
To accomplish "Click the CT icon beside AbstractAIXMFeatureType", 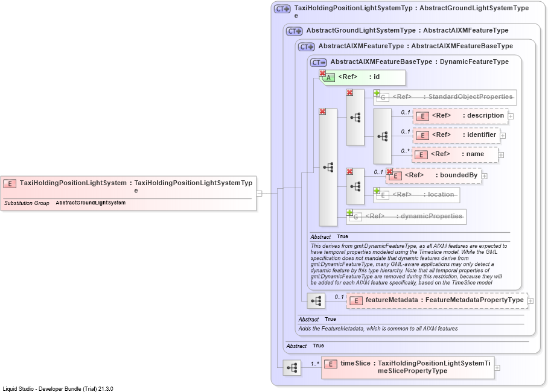I will tap(306, 47).
